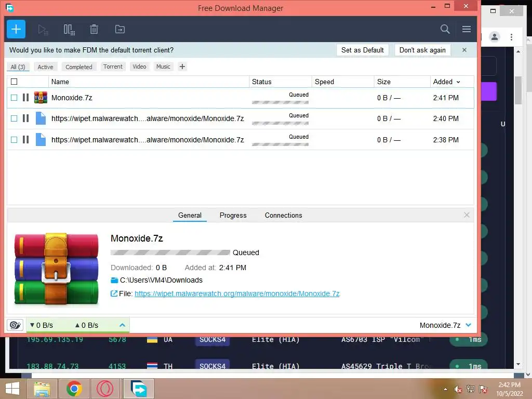Viewport: 532px width, 399px height.
Task: Open the search magnifier in FDM toolbar
Action: pyautogui.click(x=445, y=29)
